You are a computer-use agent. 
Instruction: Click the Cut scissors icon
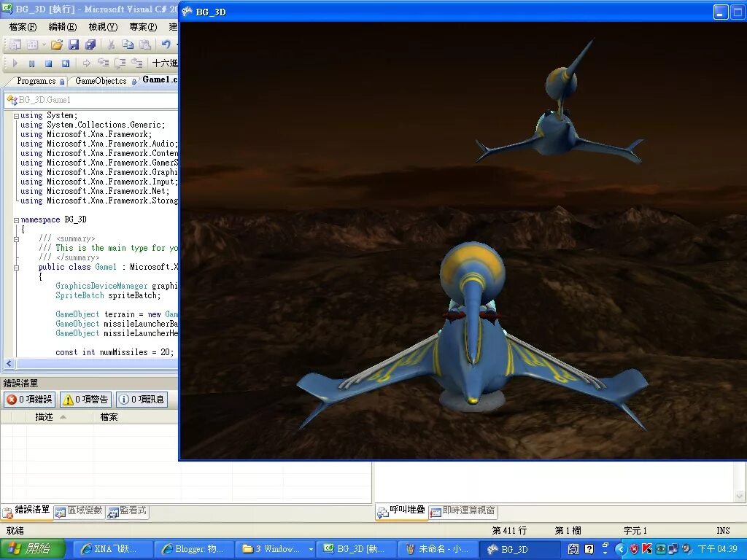click(111, 44)
